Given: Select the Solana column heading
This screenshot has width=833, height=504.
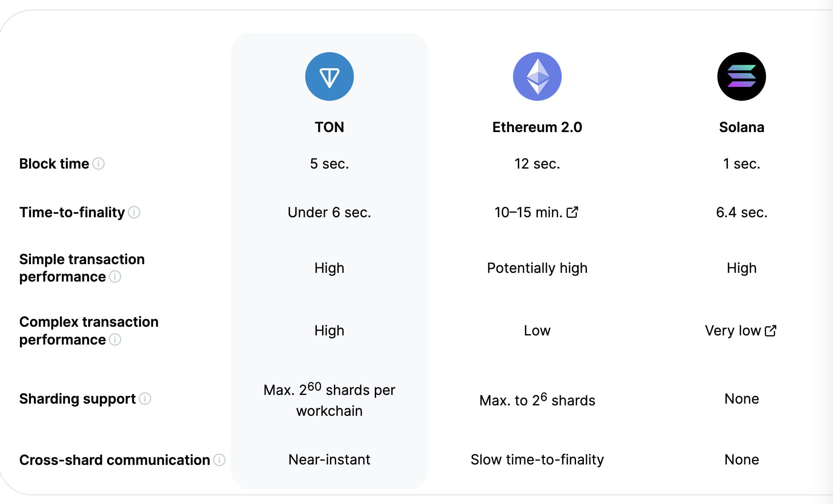Looking at the screenshot, I should [741, 127].
